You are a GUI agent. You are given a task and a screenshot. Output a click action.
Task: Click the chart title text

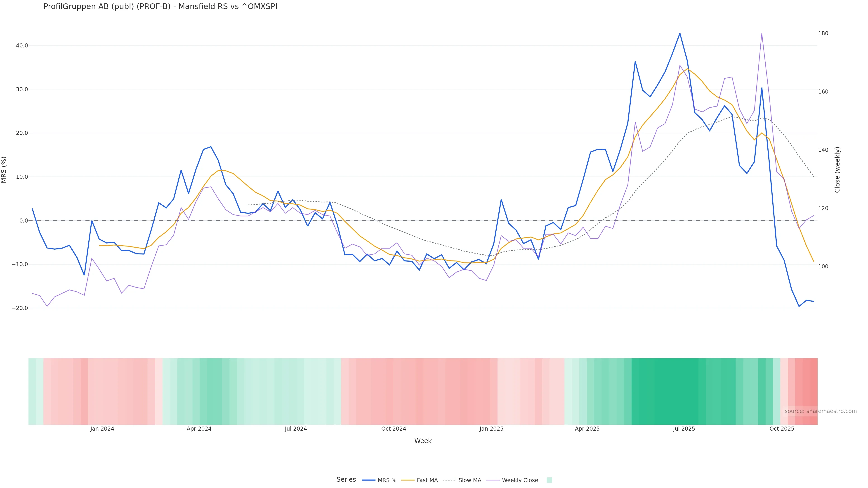click(x=160, y=6)
